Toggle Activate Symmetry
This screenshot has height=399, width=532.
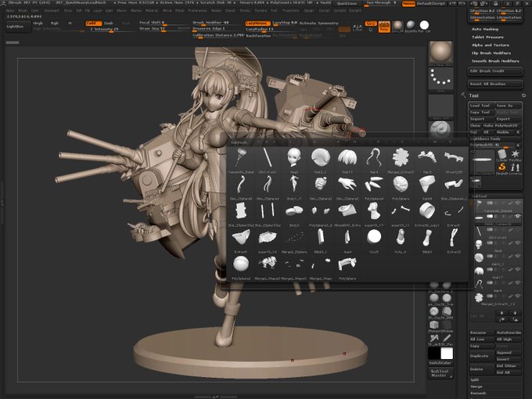tap(318, 23)
